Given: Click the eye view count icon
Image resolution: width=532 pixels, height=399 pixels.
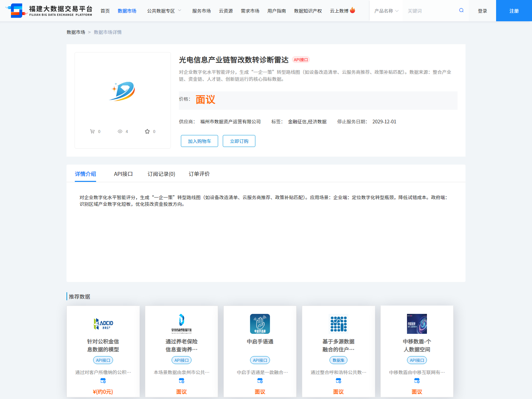Looking at the screenshot, I should (120, 131).
